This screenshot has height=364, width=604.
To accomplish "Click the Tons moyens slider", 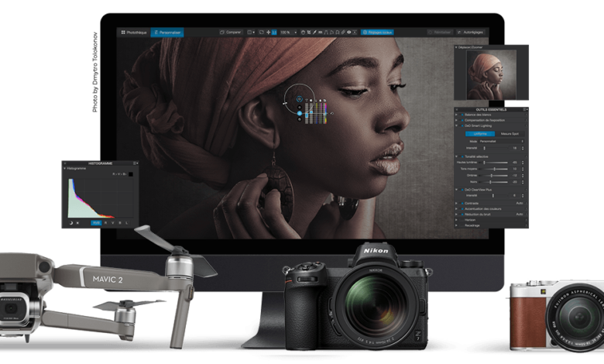I will tap(493, 169).
